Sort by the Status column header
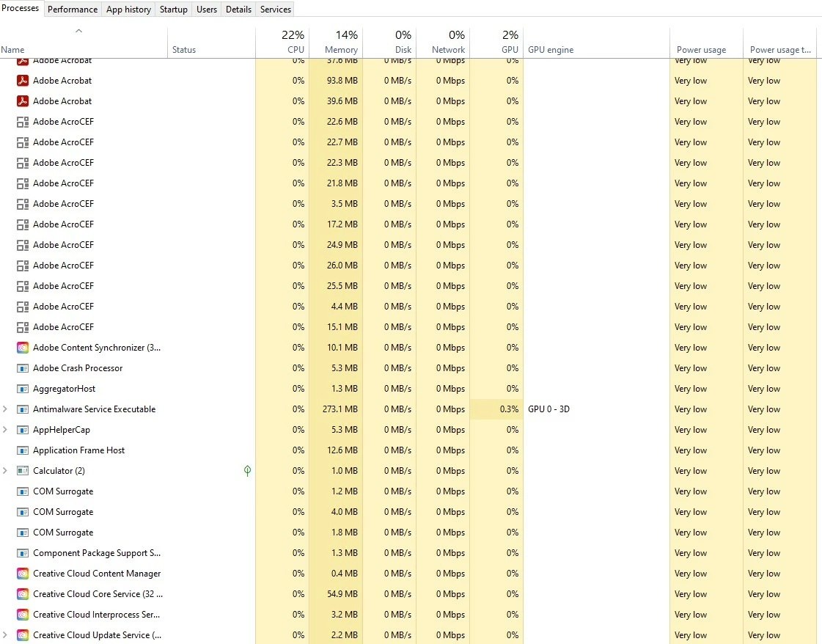The image size is (822, 644). (212, 42)
